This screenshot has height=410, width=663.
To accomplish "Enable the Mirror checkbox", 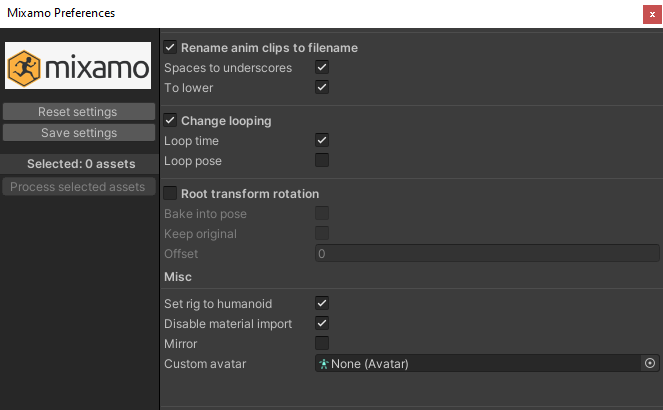I will coord(322,343).
